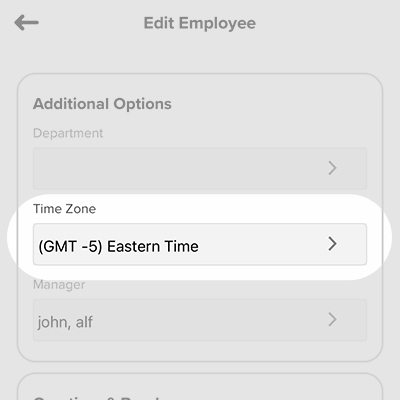Open the partially visible card at bottom
The width and height of the screenshot is (400, 400).
(x=200, y=387)
